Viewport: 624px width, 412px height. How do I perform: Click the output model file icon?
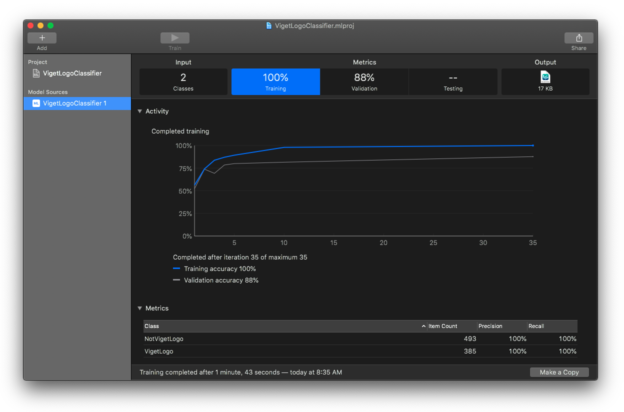tap(545, 76)
